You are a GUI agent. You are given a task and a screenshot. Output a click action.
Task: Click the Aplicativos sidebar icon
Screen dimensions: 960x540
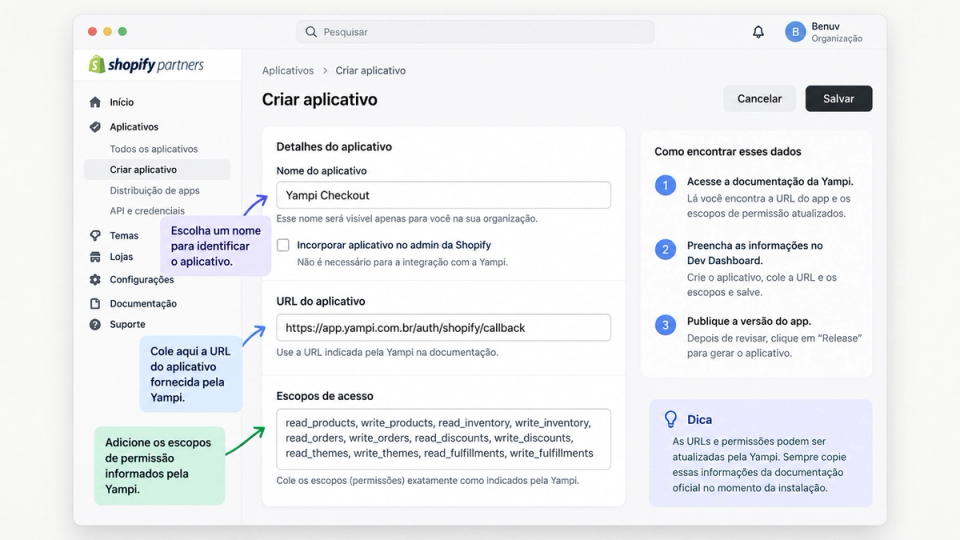pos(95,127)
